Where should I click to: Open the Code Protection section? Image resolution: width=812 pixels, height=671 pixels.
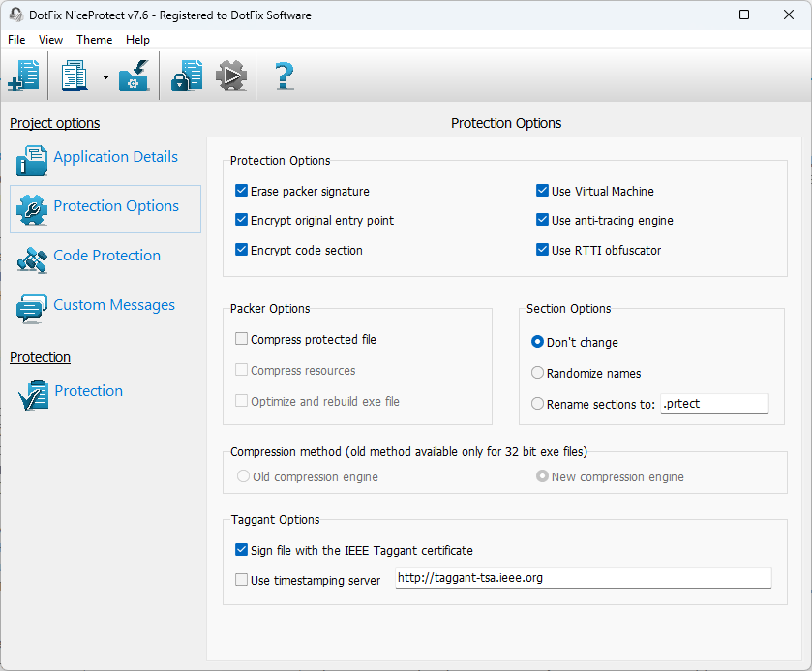106,256
